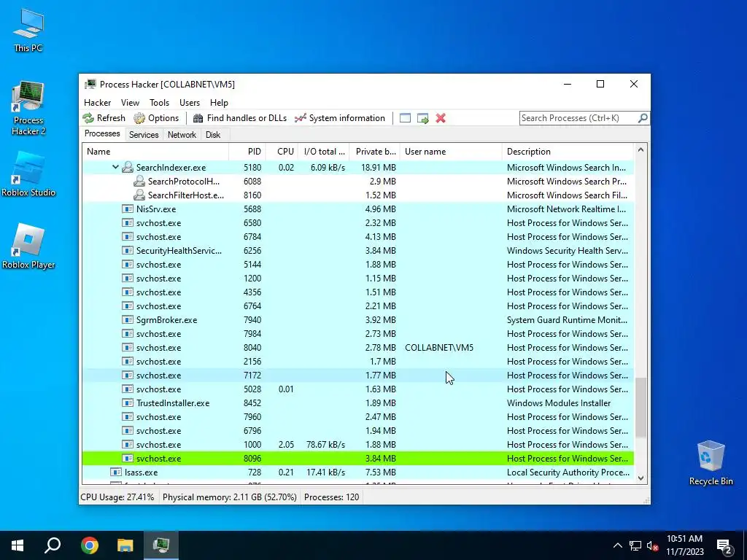Click CPU Usage in status bar
This screenshot has width=747, height=560.
[x=117, y=497]
